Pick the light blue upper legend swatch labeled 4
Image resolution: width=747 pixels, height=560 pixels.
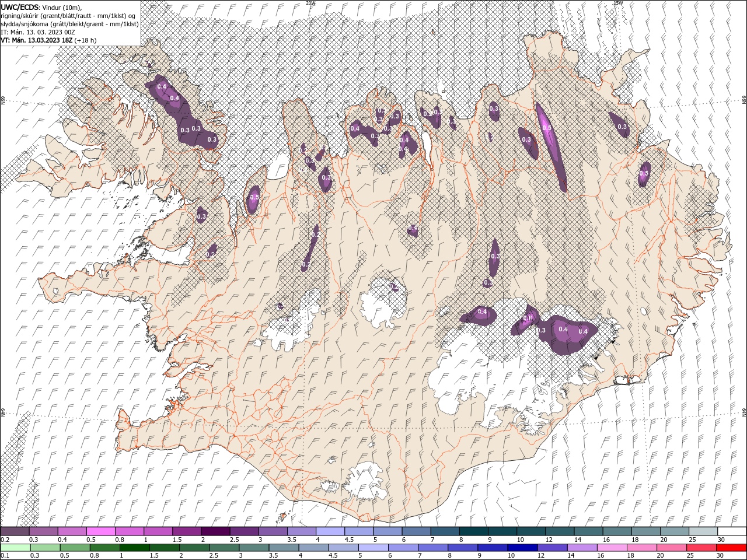click(x=330, y=531)
